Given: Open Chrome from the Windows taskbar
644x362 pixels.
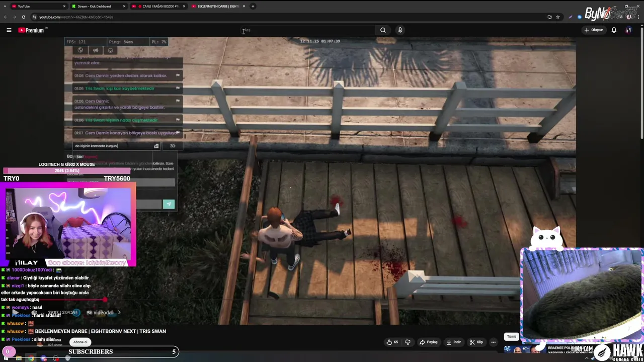Looking at the screenshot, I should click(31, 358).
